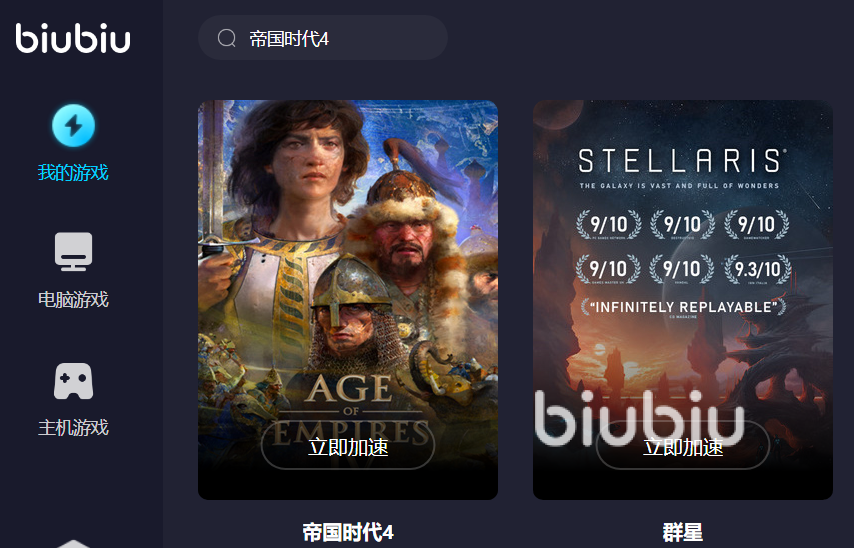This screenshot has height=548, width=854.
Task: Click the cut-off icon below 主机游戏
Action: tap(74, 544)
